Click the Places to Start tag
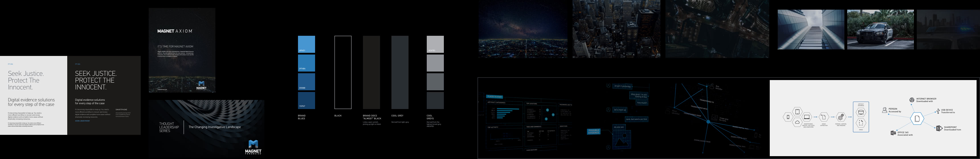 pos(495,97)
